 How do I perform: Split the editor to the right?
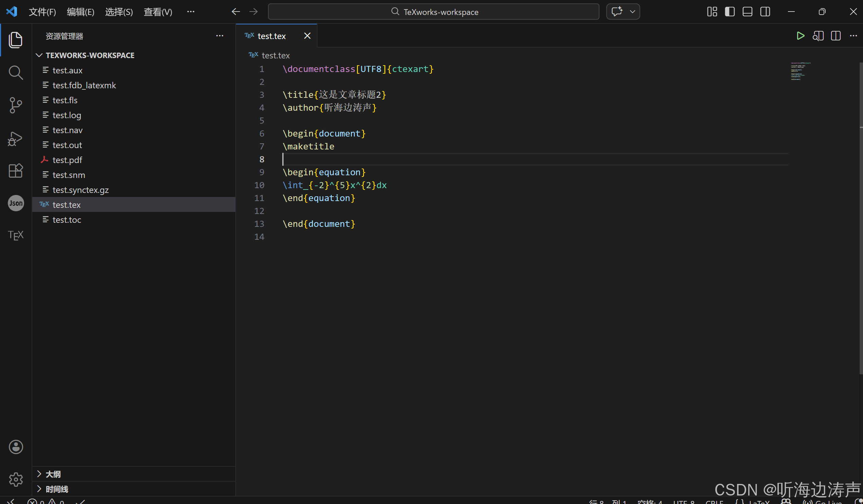click(x=835, y=36)
